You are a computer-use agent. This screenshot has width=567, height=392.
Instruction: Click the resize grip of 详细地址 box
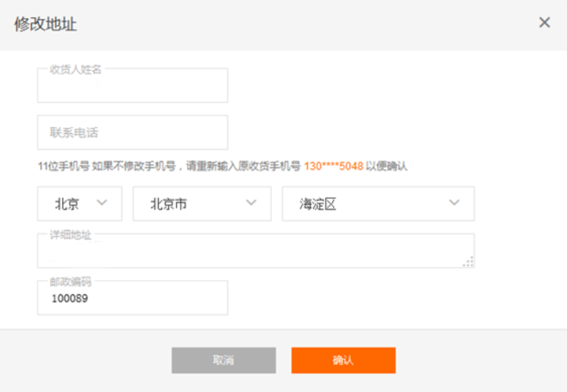point(468,262)
